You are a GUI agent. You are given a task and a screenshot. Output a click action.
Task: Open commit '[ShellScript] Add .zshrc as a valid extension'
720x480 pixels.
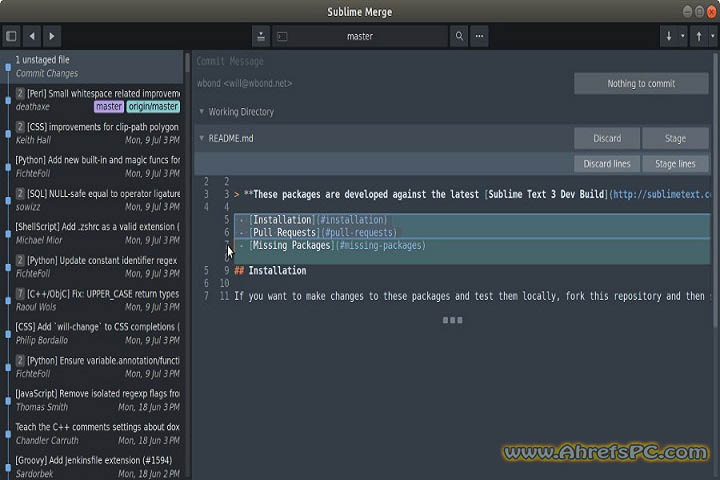[x=92, y=233]
